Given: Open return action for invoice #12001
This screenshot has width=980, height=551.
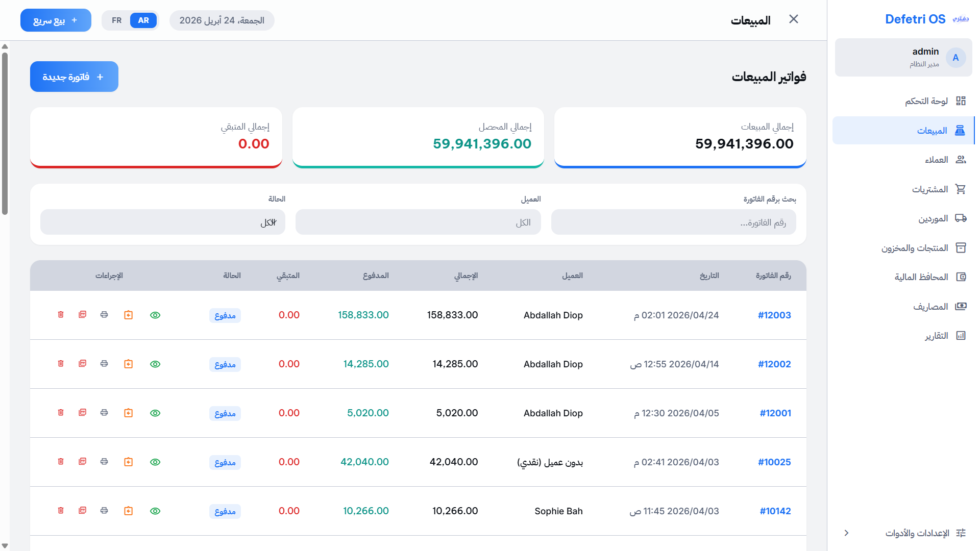Looking at the screenshot, I should (128, 413).
